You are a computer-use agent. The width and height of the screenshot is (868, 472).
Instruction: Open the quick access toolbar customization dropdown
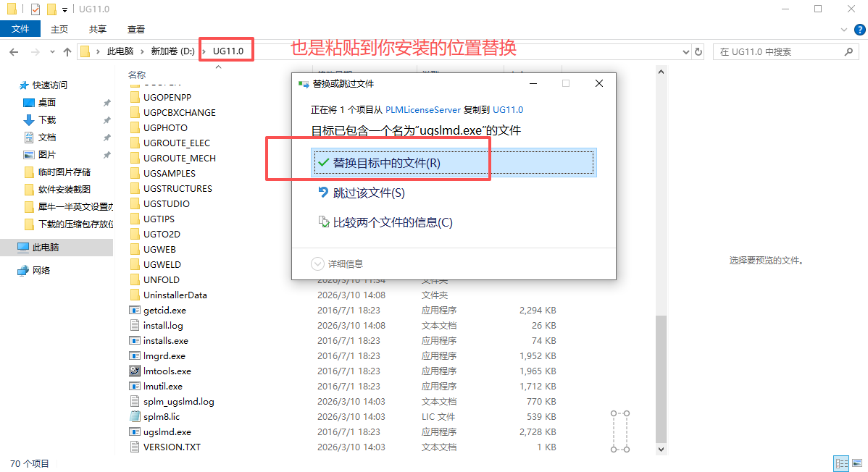pyautogui.click(x=64, y=9)
